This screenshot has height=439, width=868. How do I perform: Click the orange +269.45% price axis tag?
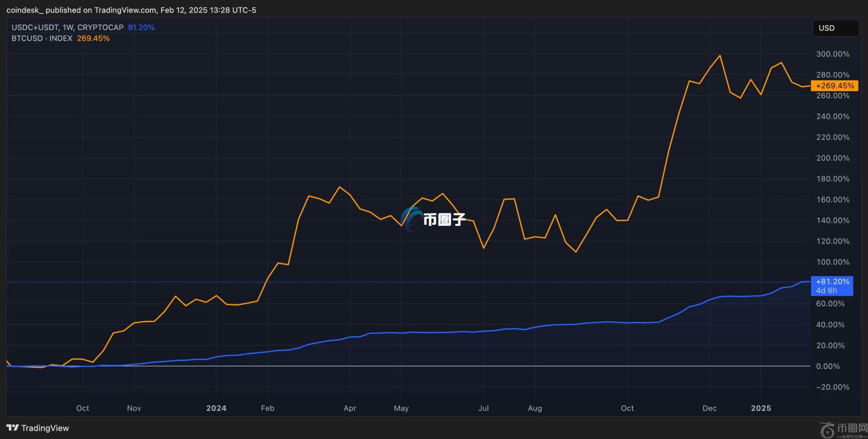point(835,86)
